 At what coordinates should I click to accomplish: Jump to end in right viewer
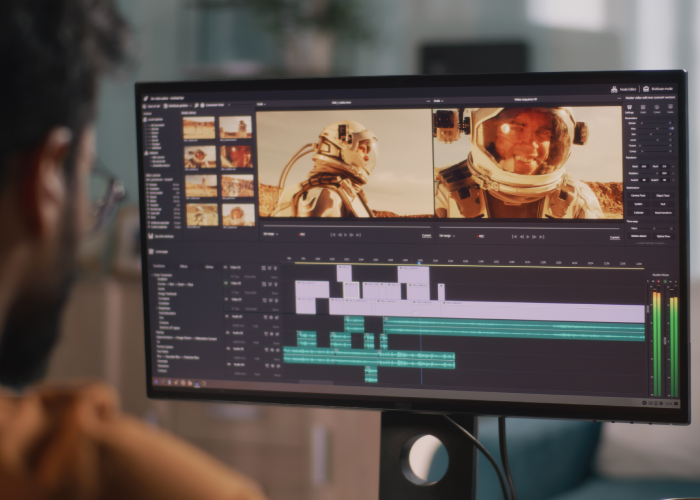[542, 237]
